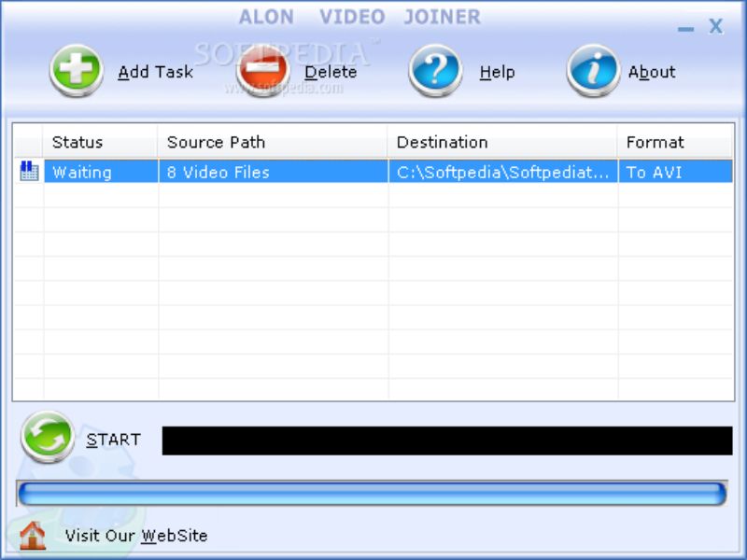Viewport: 747px width, 560px height.
Task: Click the home icon at bottom left
Action: click(x=33, y=536)
